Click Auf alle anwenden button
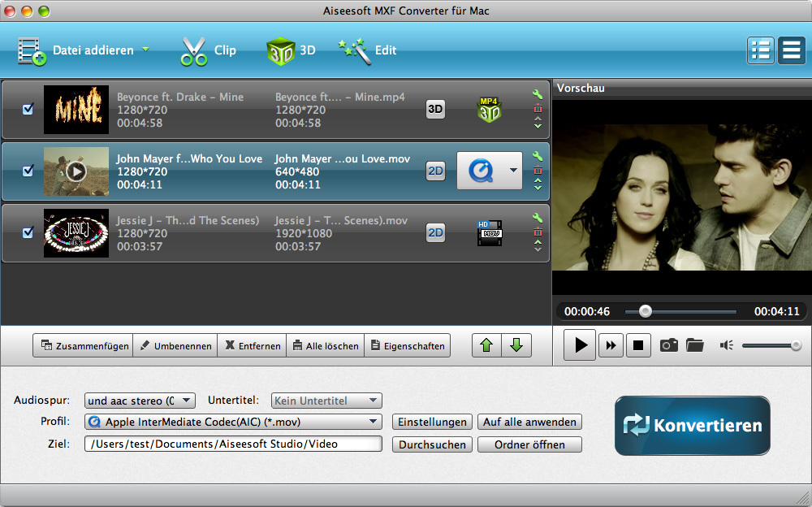812x507 pixels. click(x=529, y=422)
